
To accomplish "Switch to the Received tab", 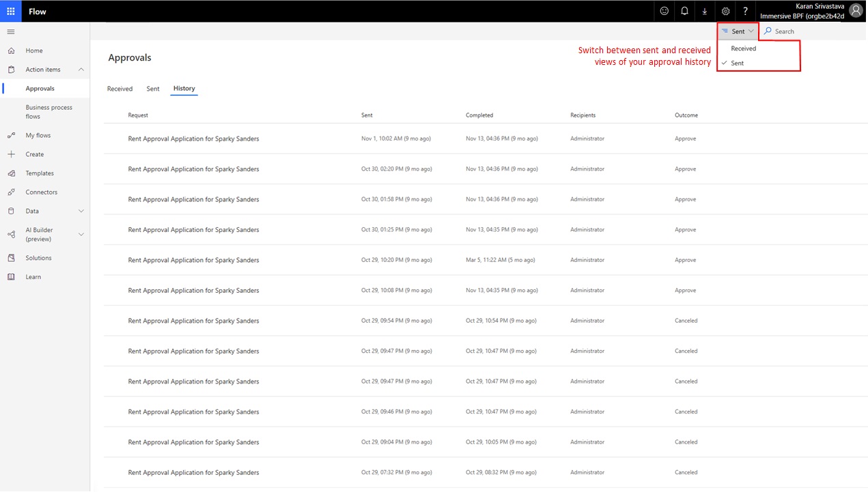I will tap(120, 89).
